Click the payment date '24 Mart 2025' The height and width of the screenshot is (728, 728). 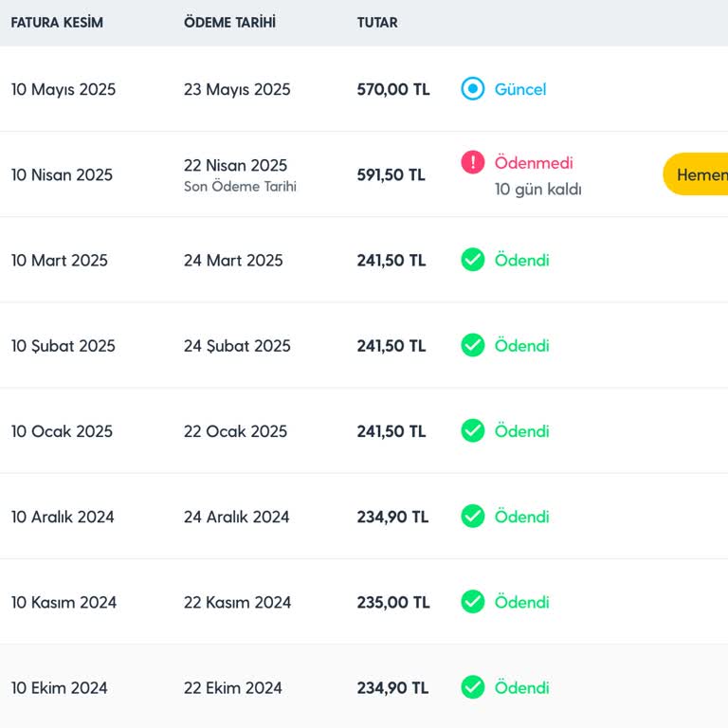(233, 261)
